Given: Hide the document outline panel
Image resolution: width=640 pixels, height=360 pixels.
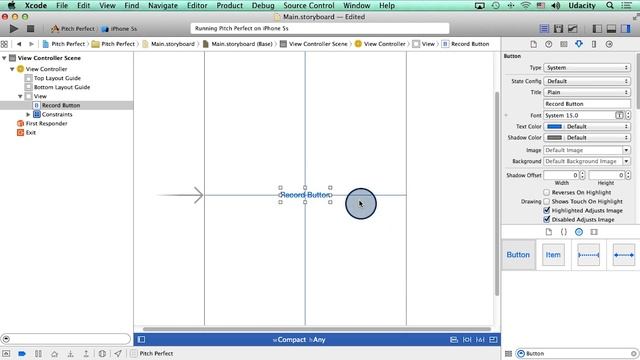Looking at the screenshot, I should coord(141,340).
